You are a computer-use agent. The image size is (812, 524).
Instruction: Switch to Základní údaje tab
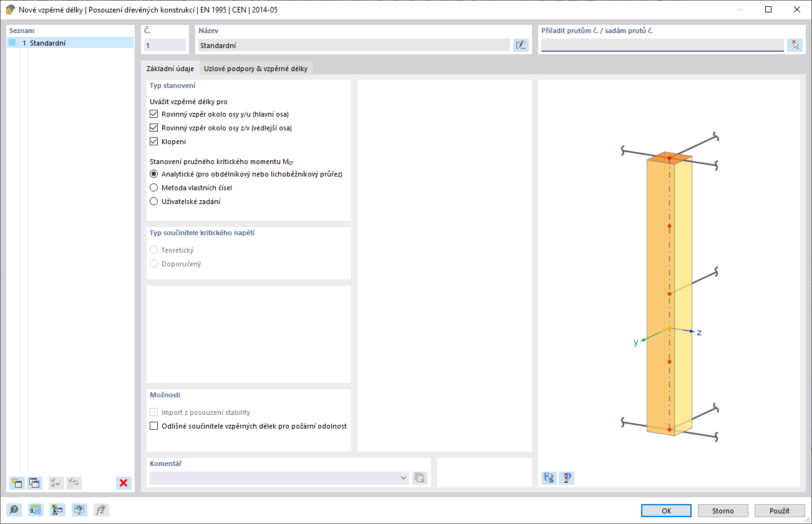click(170, 69)
